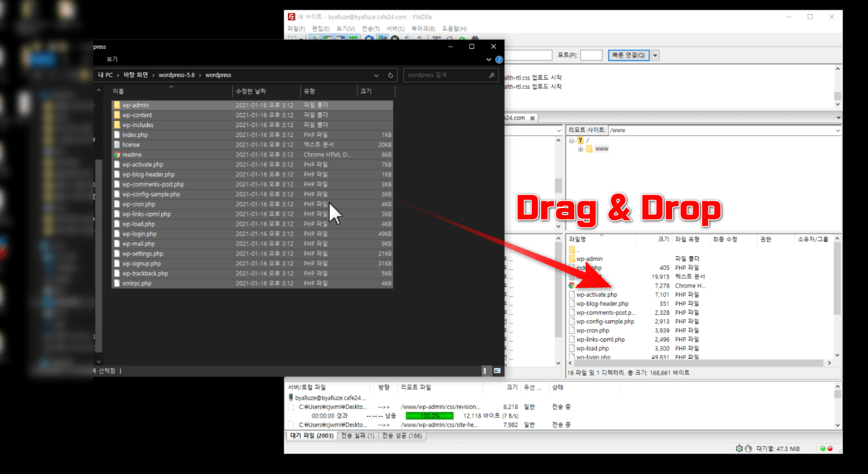Image resolution: width=868 pixels, height=474 pixels.
Task: Open the 전송(T) menu in FileZilla
Action: point(371,29)
